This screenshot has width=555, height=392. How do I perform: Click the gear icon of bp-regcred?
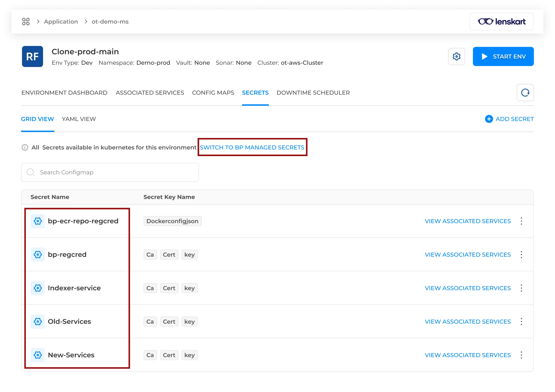[38, 255]
